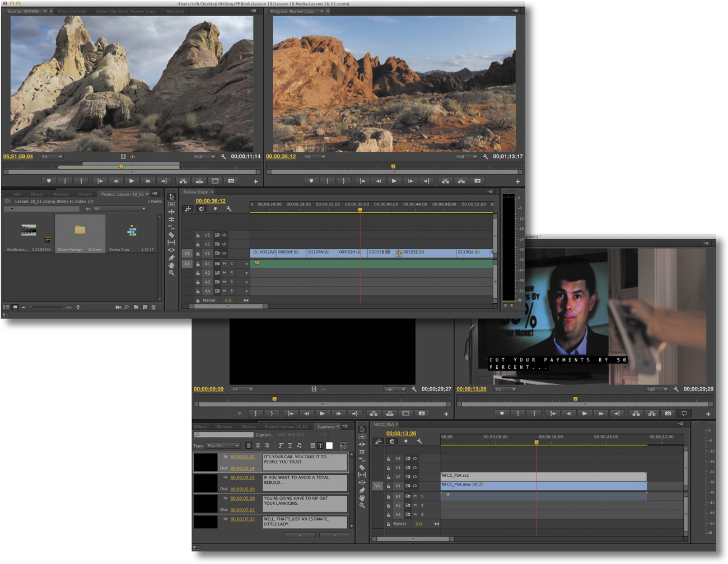Open Type Pop-On dropdown in Captions panel

(223, 445)
